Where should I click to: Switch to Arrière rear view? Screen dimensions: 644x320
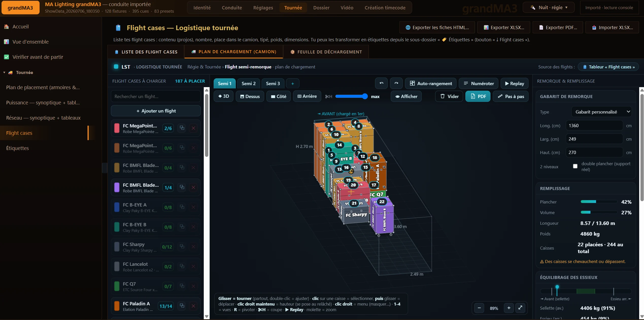click(x=307, y=96)
